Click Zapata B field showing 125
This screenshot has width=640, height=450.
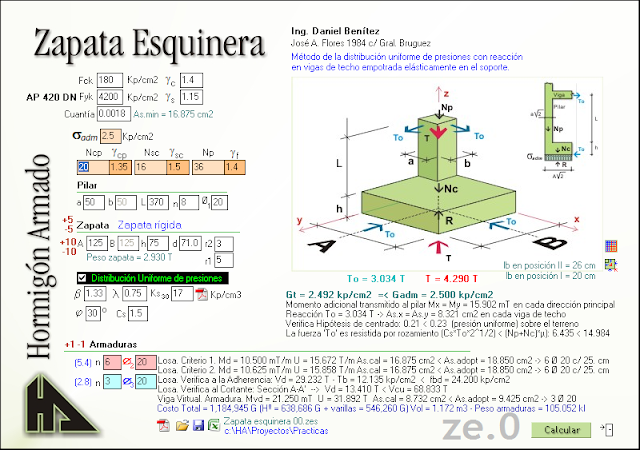tap(128, 243)
